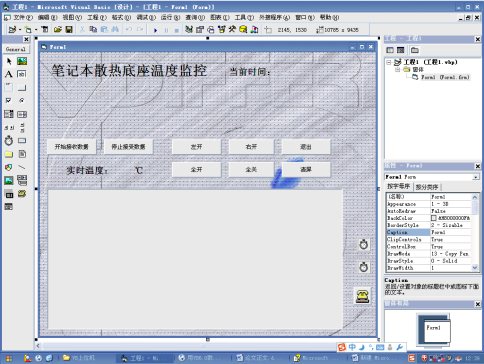Open the 文件 menu
The height and width of the screenshot is (364, 484).
point(23,17)
